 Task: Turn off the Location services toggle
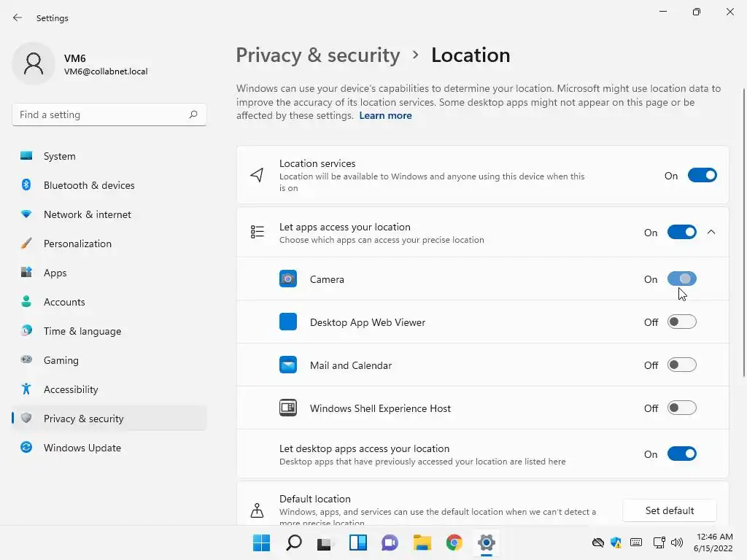702,176
